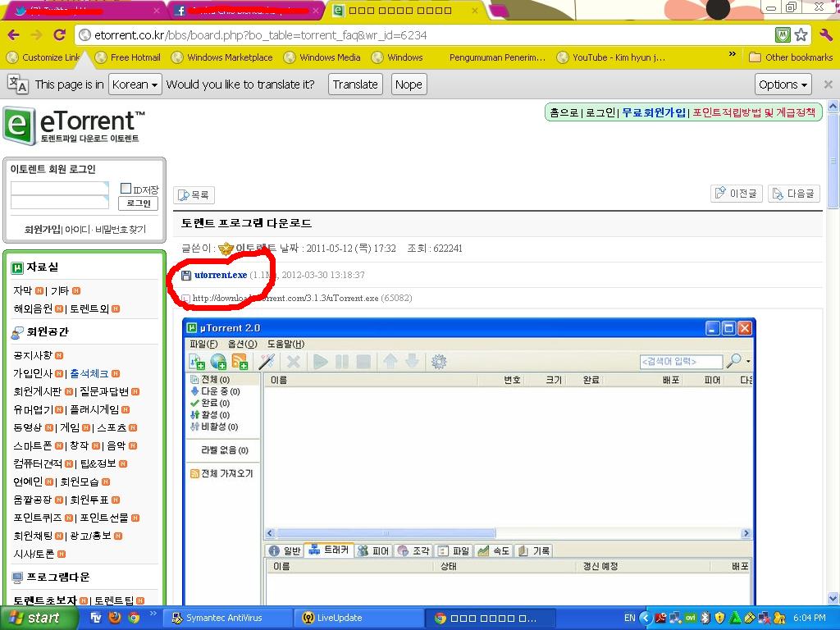
Task: Click the 무료회원가입 link at top
Action: click(x=654, y=112)
